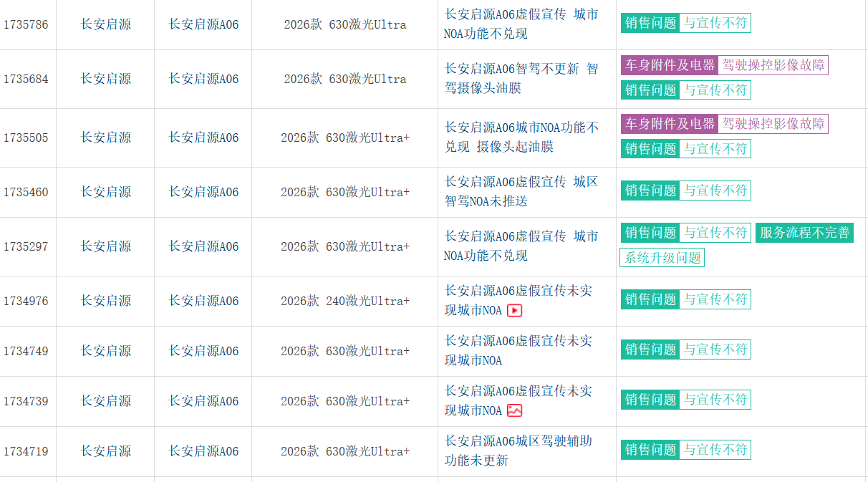Open model 长安启源A06 in row 1735460
The image size is (868, 482).
(203, 192)
